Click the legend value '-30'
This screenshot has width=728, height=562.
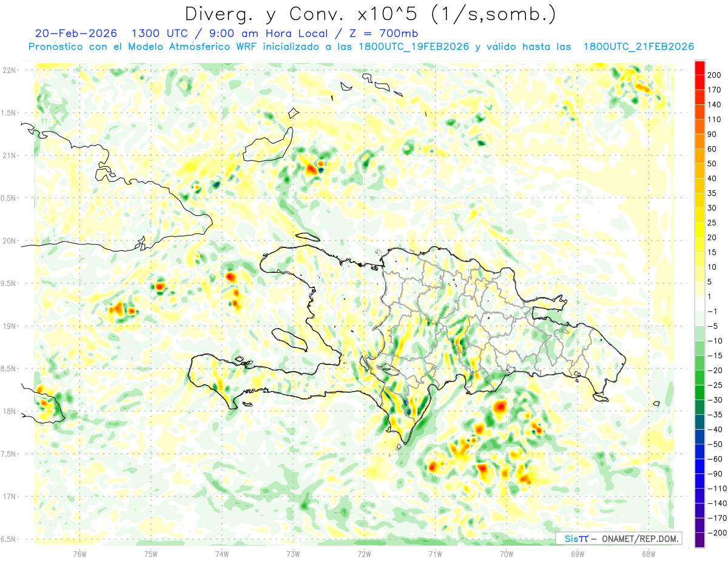click(714, 400)
